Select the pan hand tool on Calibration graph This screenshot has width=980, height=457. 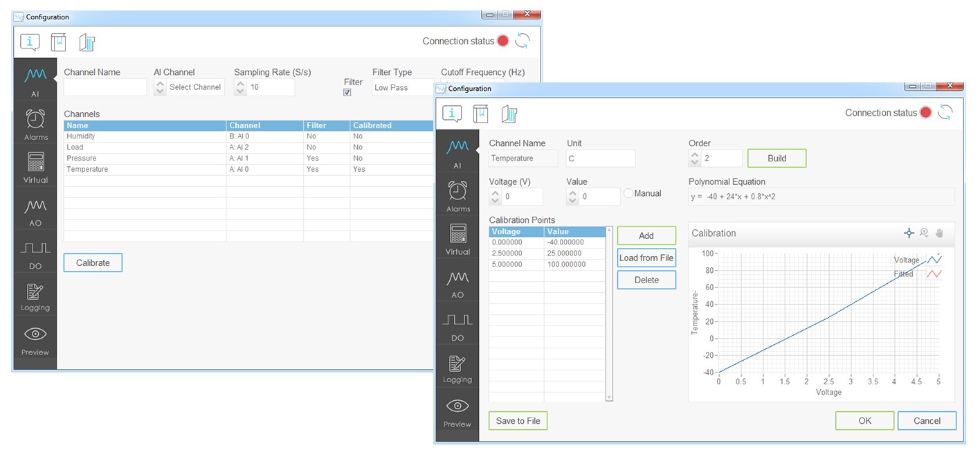coord(939,233)
